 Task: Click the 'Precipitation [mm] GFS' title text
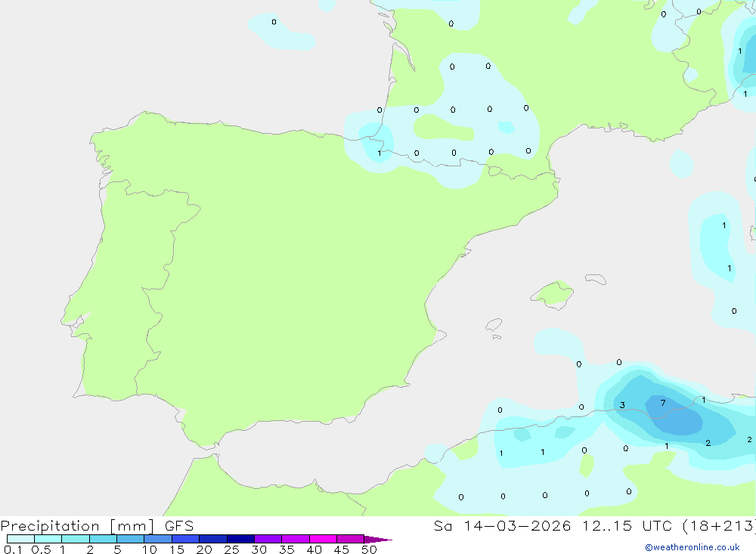[97, 526]
